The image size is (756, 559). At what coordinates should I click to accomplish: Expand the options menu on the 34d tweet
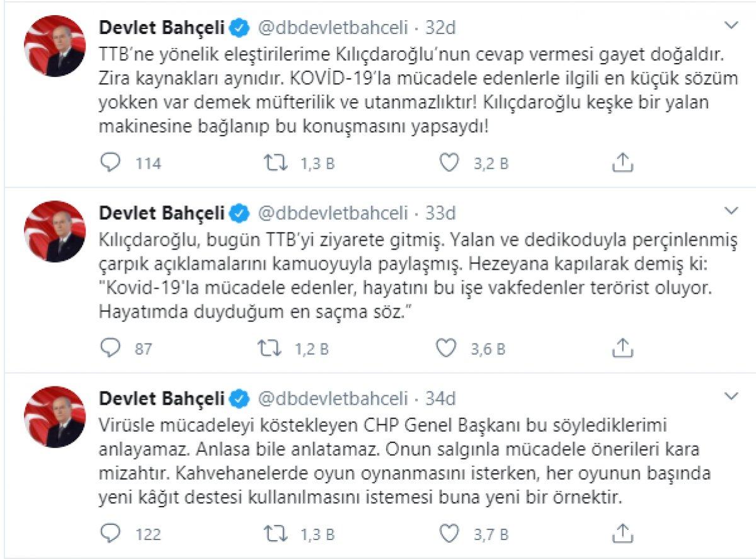pyautogui.click(x=731, y=396)
